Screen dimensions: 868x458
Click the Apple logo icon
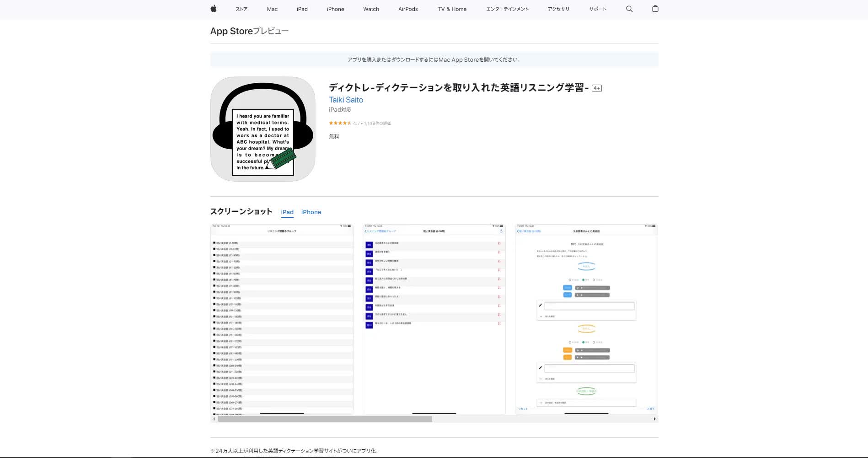tap(214, 9)
